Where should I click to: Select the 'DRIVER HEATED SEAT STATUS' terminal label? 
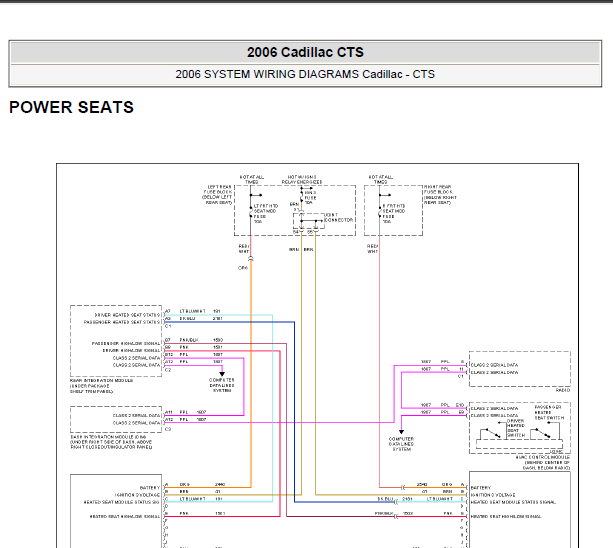[127, 315]
